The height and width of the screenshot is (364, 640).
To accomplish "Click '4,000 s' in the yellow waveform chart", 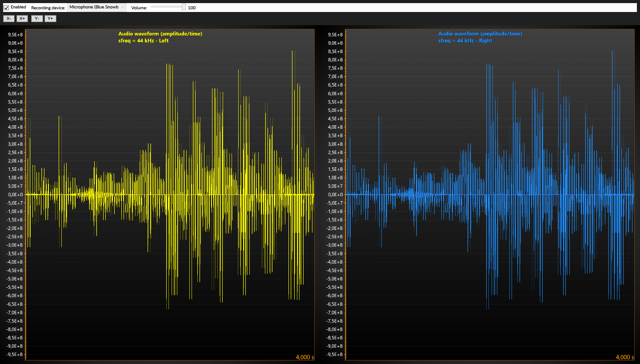I will click(x=304, y=357).
